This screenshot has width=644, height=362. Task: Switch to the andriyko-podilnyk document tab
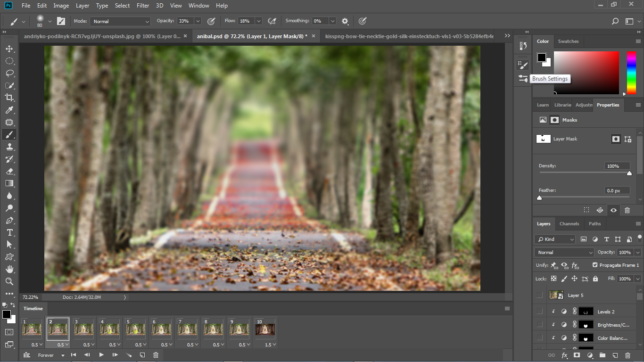[x=102, y=36]
